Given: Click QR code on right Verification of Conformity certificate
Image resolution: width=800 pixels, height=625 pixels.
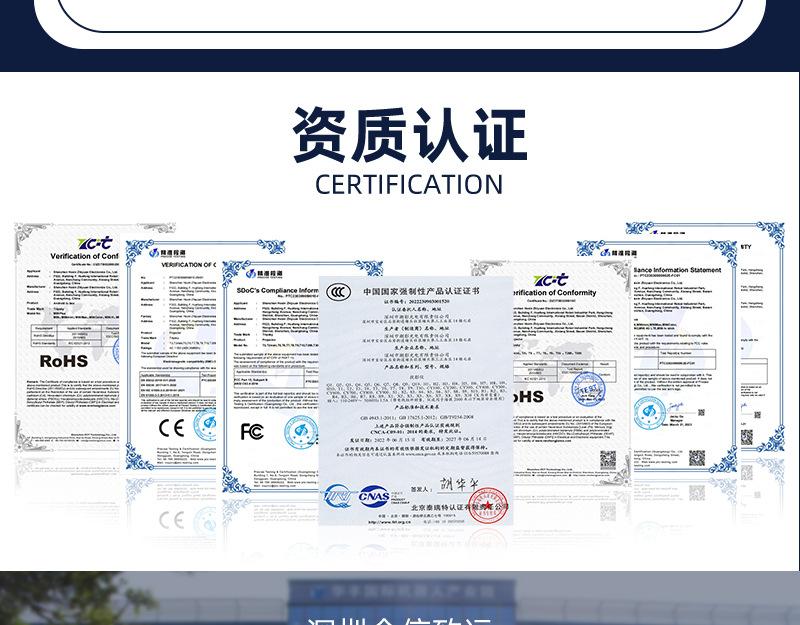Looking at the screenshot, I should [608, 460].
